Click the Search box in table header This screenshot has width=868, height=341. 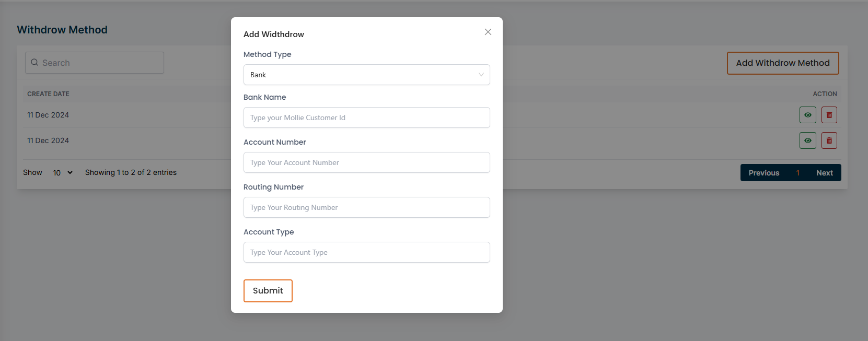(x=99, y=63)
